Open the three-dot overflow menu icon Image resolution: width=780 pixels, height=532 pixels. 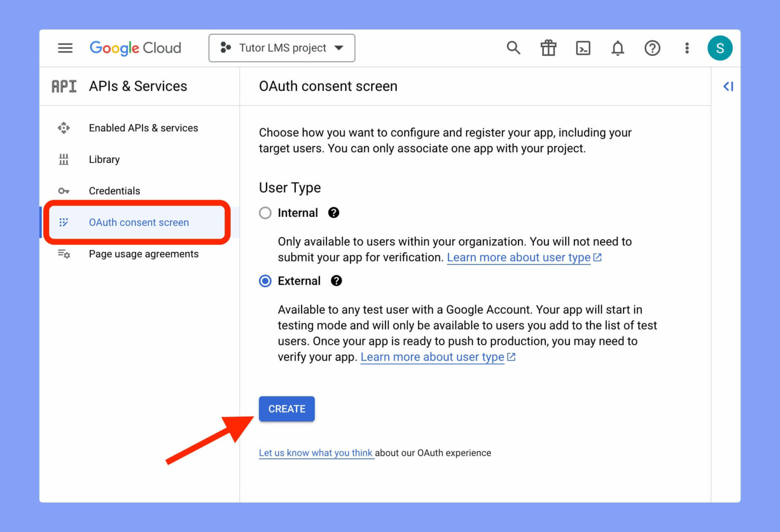(687, 48)
